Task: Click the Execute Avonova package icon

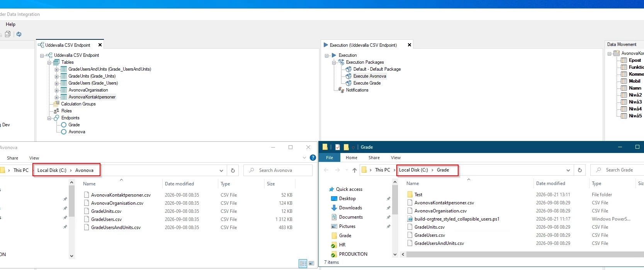Action: pos(348,76)
